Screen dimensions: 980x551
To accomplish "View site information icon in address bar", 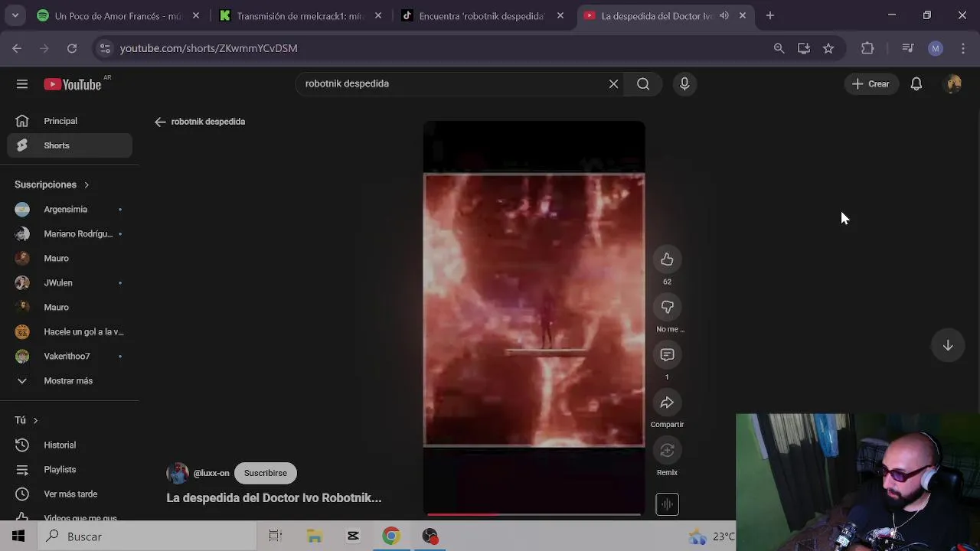I will (106, 48).
